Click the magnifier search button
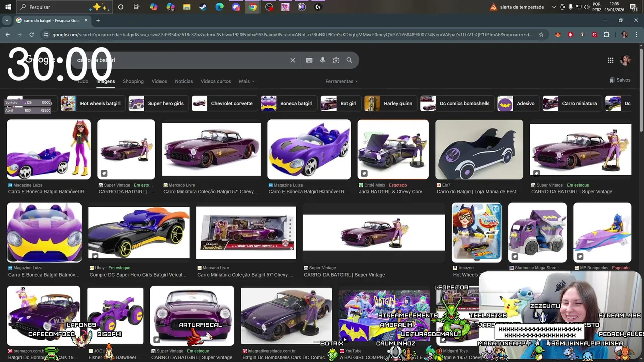 tap(349, 60)
